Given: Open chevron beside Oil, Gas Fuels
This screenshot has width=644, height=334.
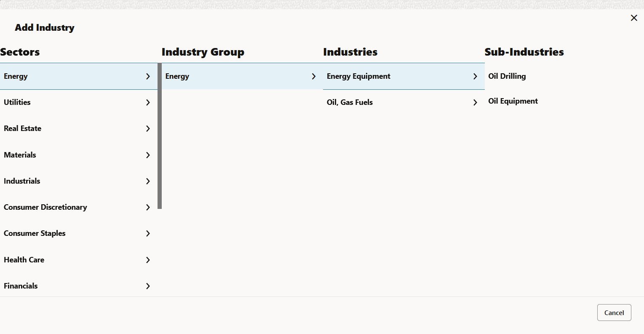Looking at the screenshot, I should (475, 102).
